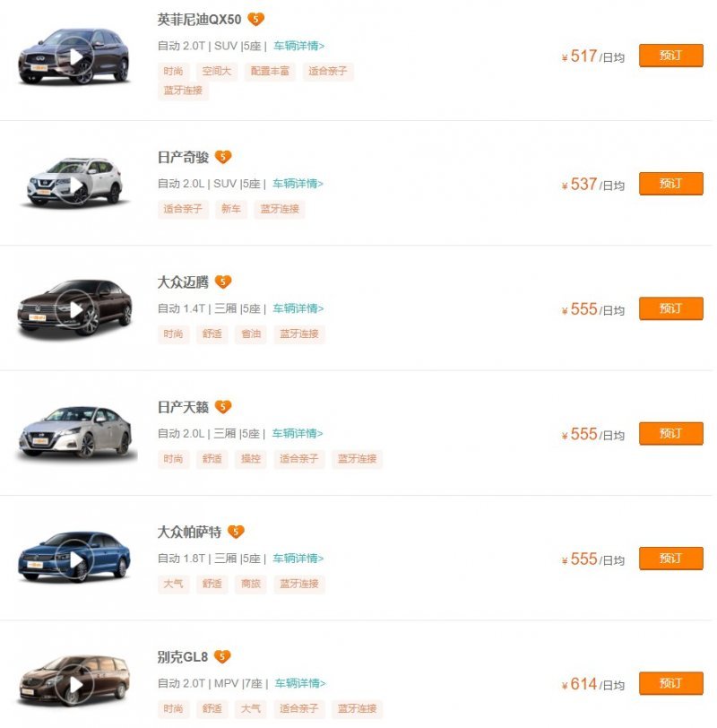Reserve the 大众帕萨特 via 预订

click(x=670, y=559)
